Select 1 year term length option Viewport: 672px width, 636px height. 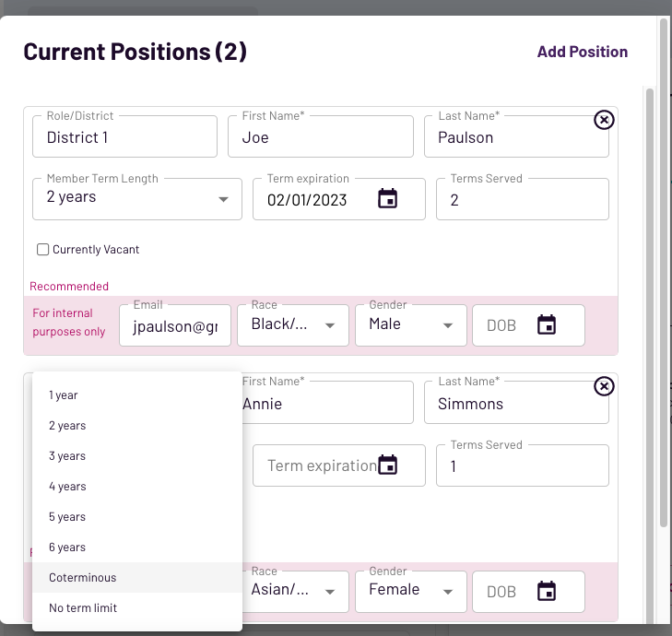pyautogui.click(x=64, y=395)
